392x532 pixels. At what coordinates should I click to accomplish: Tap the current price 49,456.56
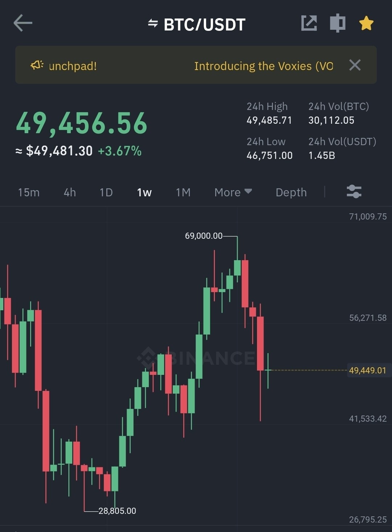pos(82,124)
